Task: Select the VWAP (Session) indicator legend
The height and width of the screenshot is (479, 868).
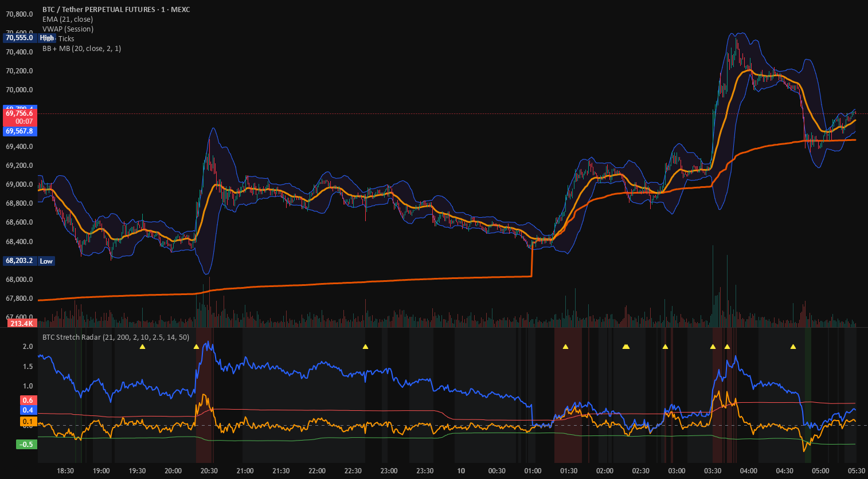Action: [x=68, y=29]
